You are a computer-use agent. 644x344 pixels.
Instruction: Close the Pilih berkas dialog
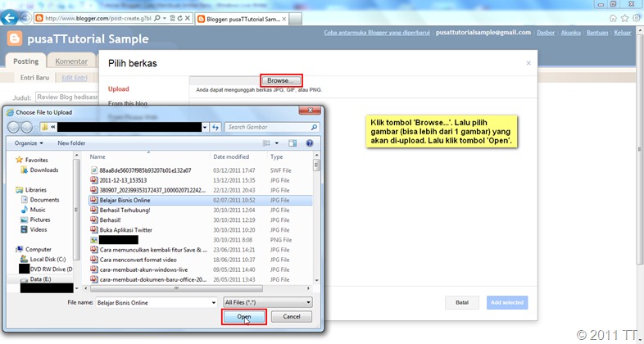[528, 63]
